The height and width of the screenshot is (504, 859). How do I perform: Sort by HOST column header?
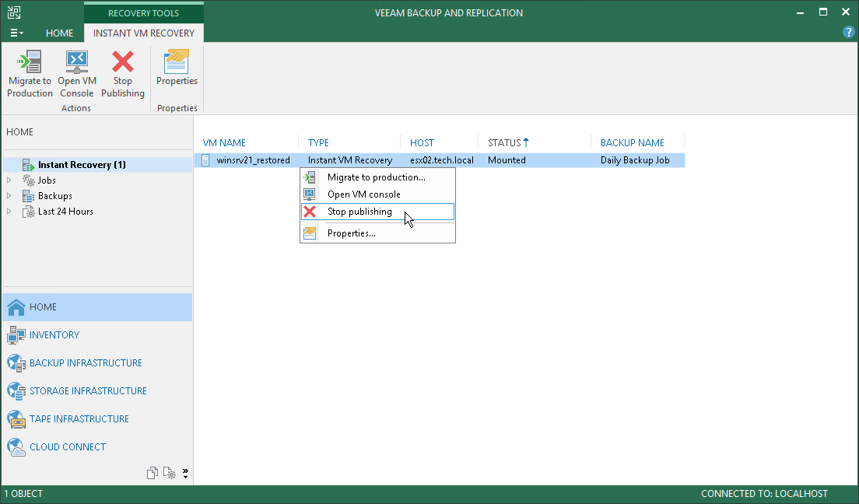[x=422, y=143]
